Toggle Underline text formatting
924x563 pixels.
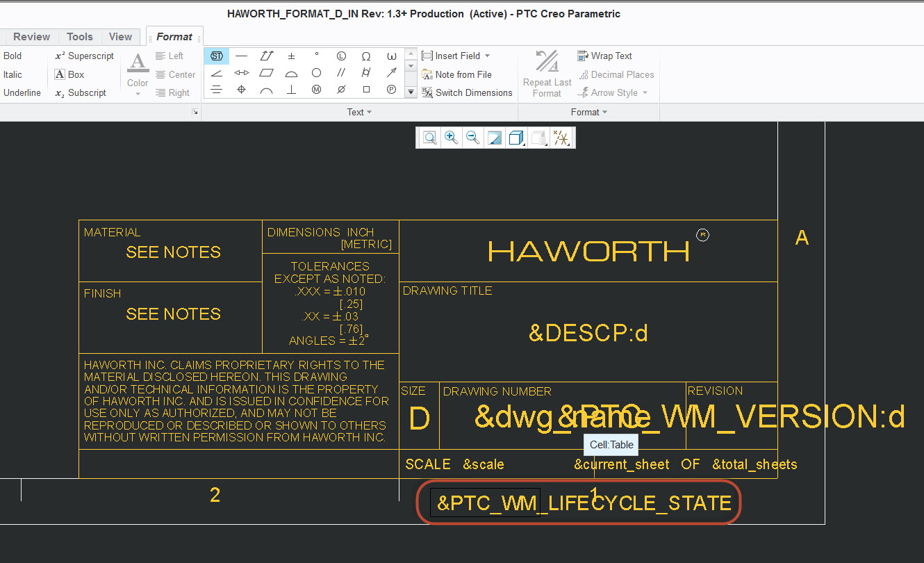[22, 92]
